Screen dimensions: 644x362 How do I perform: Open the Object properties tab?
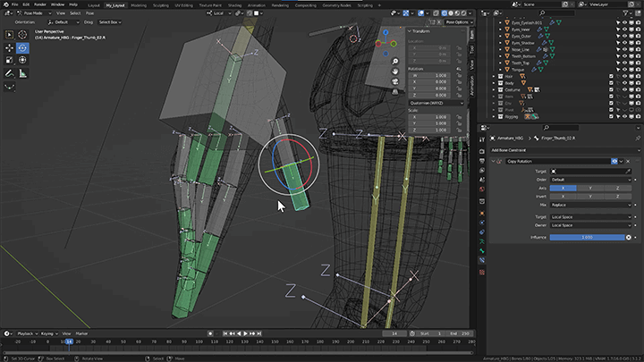pyautogui.click(x=482, y=214)
